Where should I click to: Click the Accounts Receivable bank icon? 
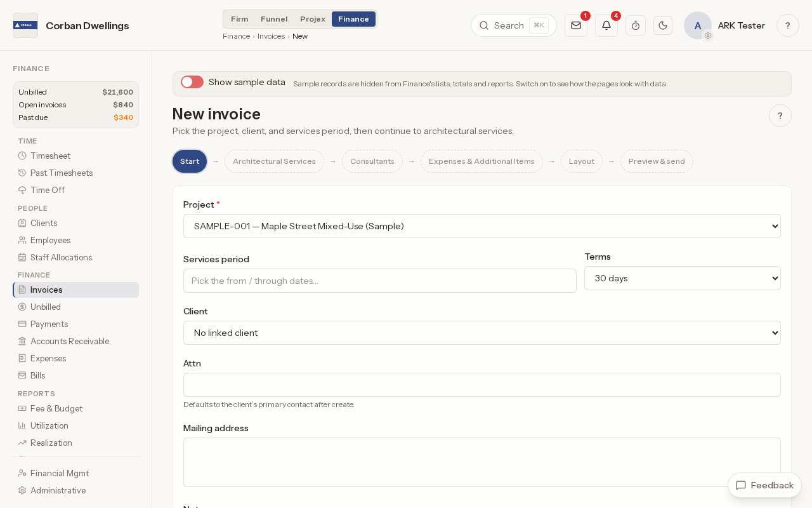click(x=22, y=341)
